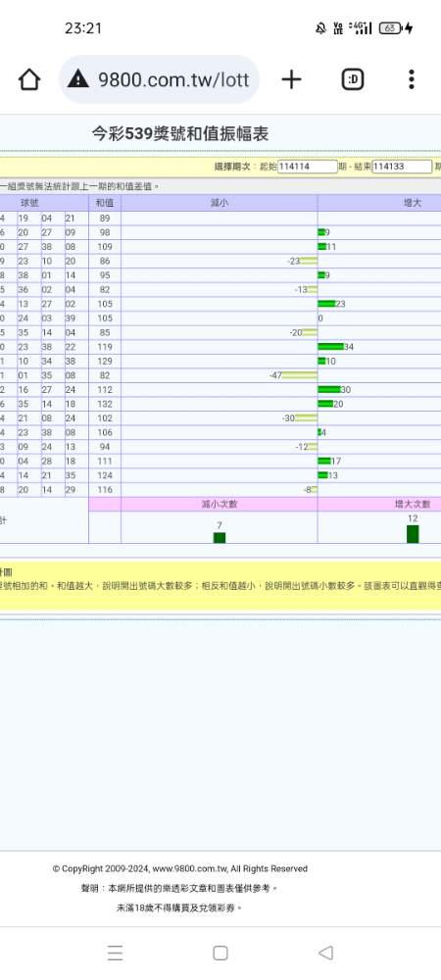This screenshot has height=980, width=441.
Task: Tap the green increase bar labeled 23
Action: 326,304
